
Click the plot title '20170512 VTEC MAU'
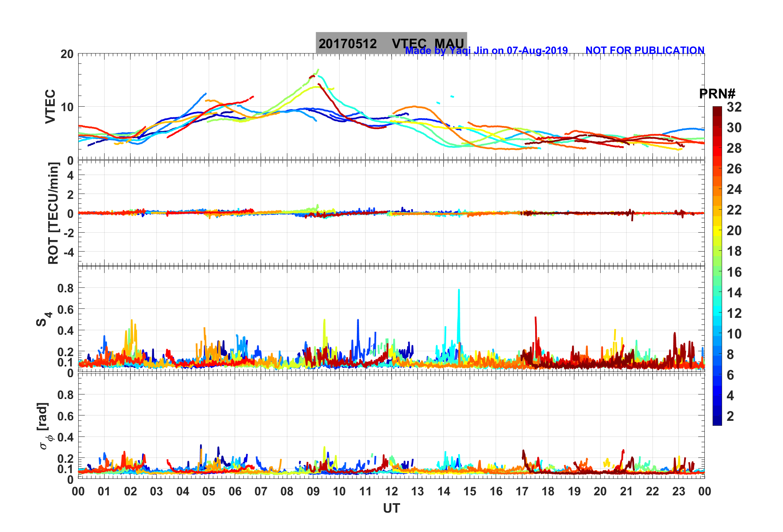(391, 43)
